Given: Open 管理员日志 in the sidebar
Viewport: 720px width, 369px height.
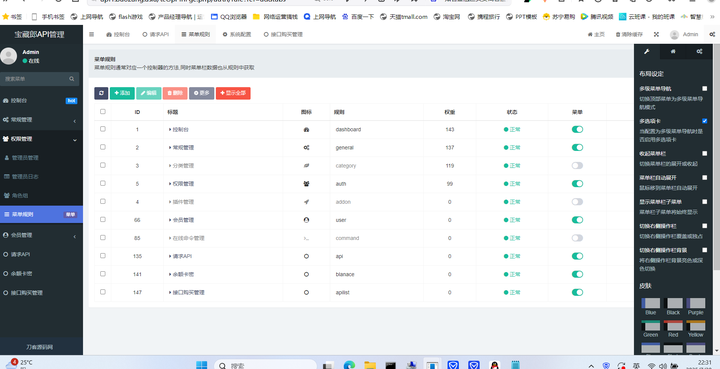Looking at the screenshot, I should (x=25, y=176).
